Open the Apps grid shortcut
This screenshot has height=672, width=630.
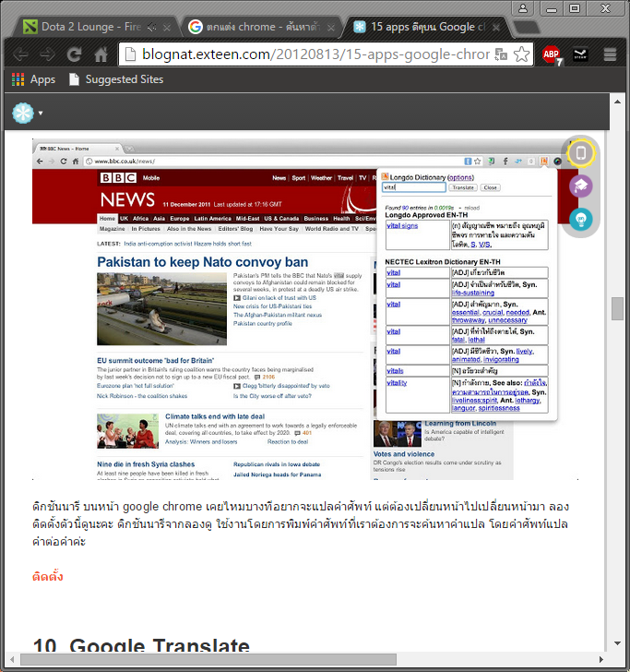(33, 79)
